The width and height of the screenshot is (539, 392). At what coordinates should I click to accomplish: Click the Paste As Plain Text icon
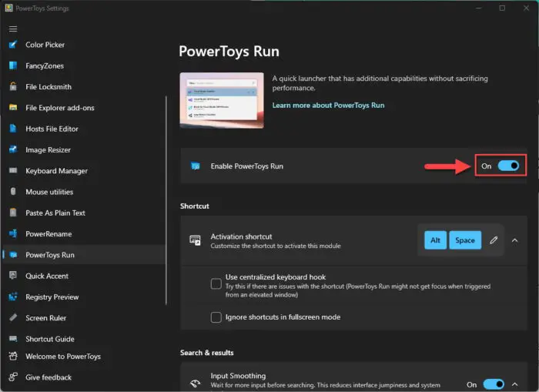click(13, 213)
